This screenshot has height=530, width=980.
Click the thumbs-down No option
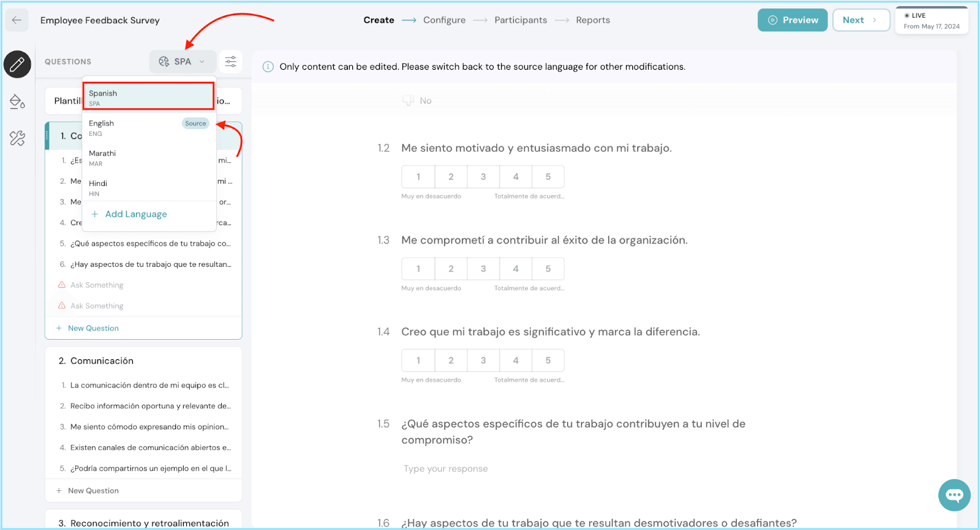[417, 101]
